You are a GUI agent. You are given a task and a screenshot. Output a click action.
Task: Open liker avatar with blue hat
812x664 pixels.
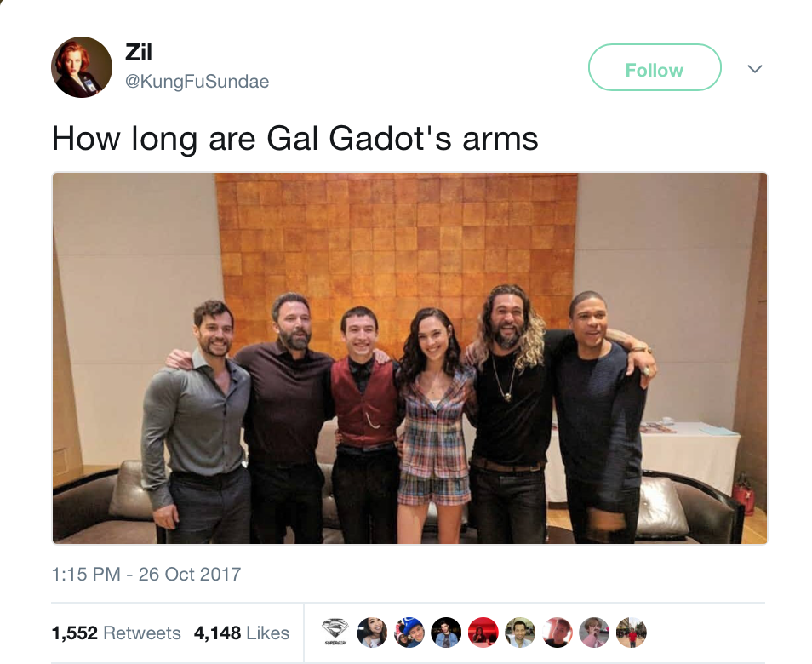tap(409, 633)
